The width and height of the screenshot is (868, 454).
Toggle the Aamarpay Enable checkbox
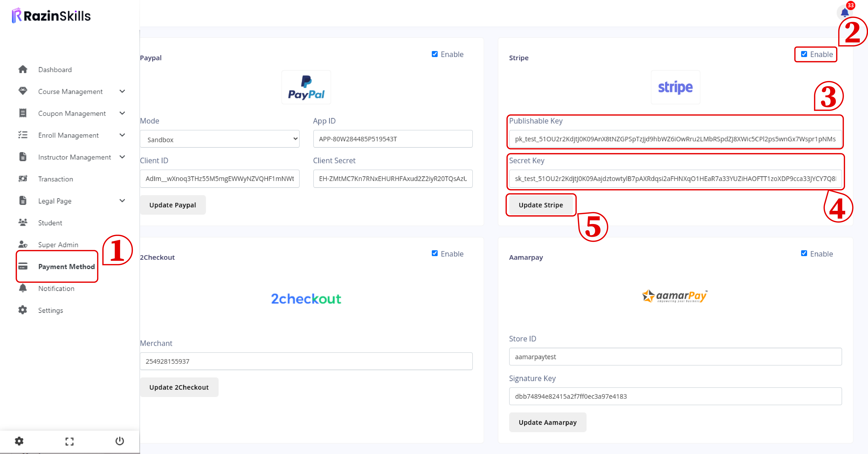[x=804, y=253]
